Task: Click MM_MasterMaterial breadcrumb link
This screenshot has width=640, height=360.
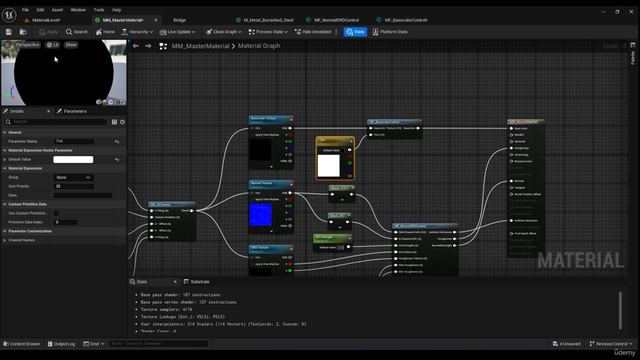Action: tap(200, 46)
